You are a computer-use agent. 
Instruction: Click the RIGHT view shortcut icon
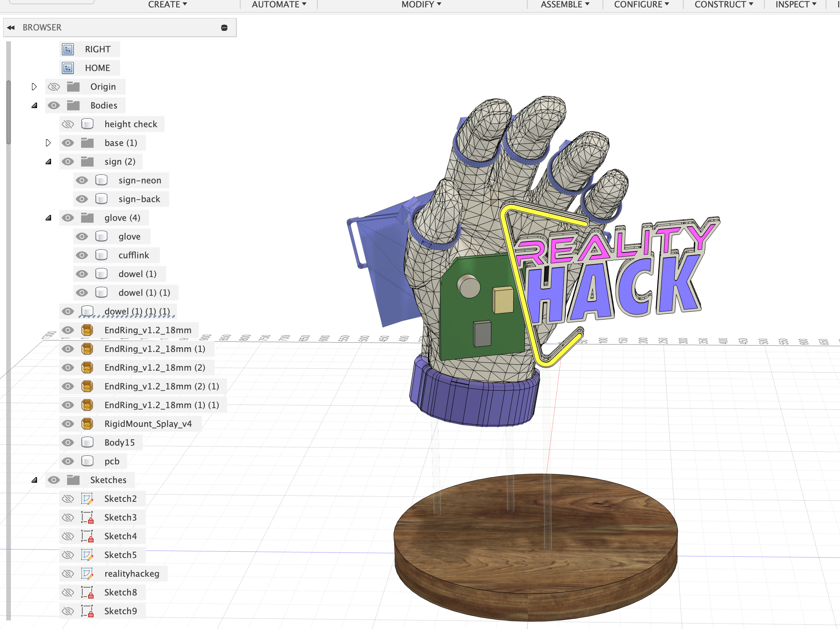68,49
